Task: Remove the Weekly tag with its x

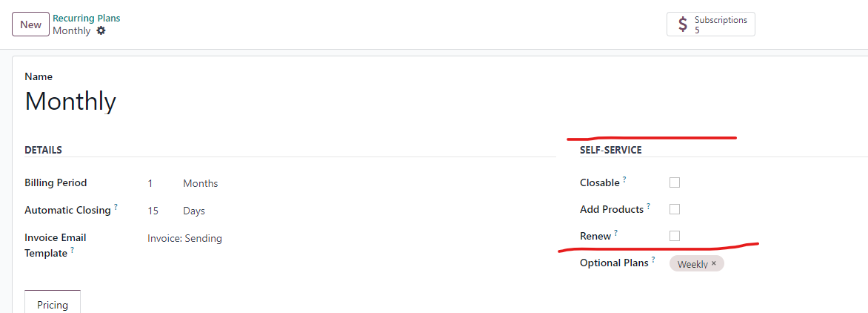Action: 713,264
